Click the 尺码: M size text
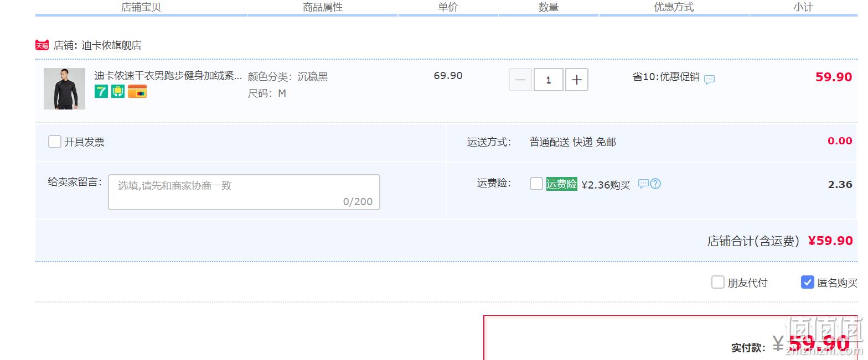Image resolution: width=868 pixels, height=360 pixels. pyautogui.click(x=267, y=93)
